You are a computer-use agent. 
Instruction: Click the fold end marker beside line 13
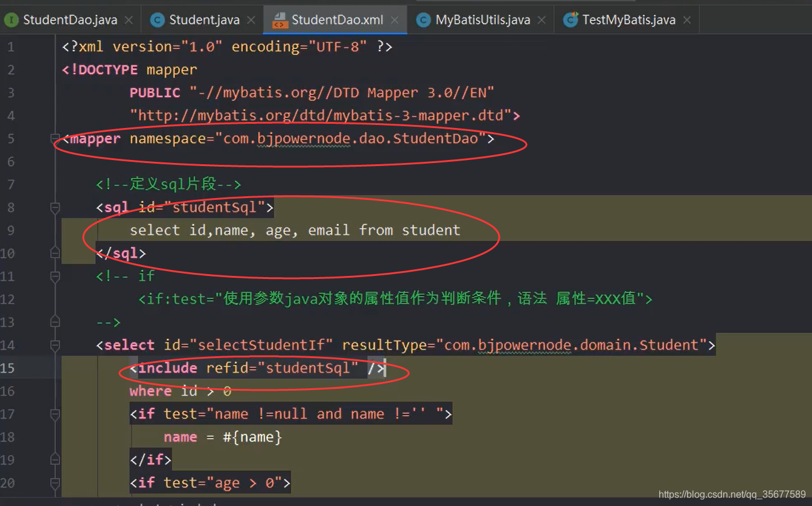54,322
